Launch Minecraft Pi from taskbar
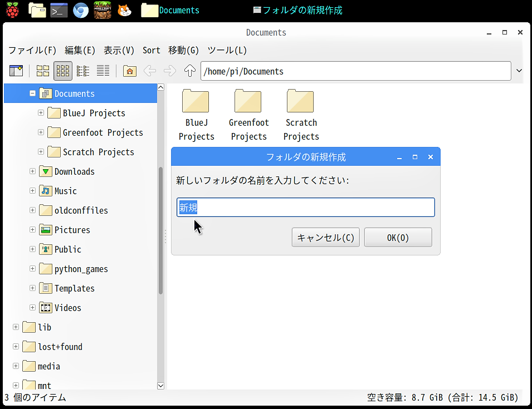Image resolution: width=532 pixels, height=409 pixels. (103, 10)
